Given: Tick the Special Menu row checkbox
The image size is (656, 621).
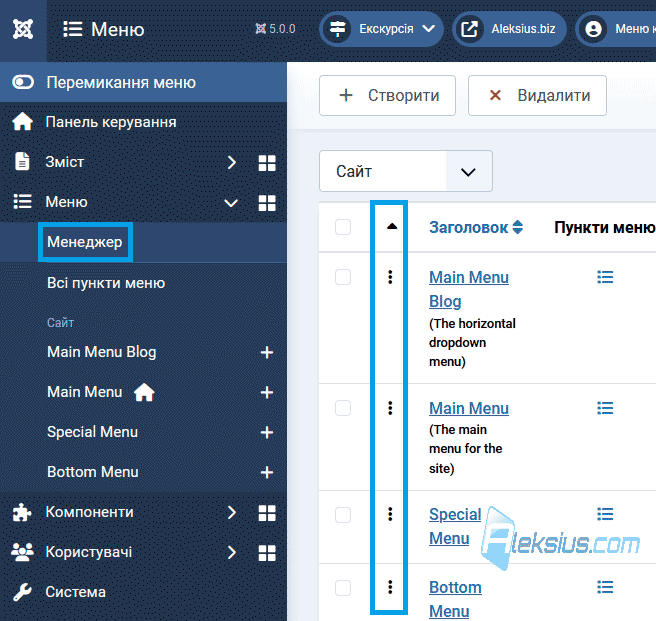Looking at the screenshot, I should click(x=343, y=515).
